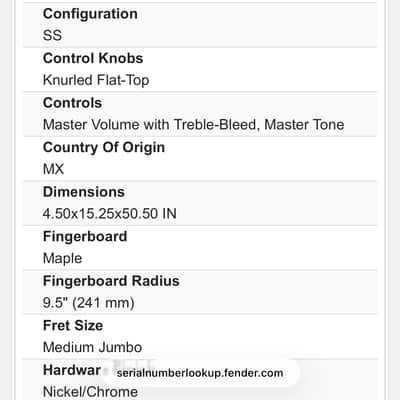Select the Control Knobs heading
This screenshot has width=400, height=400.
coord(93,58)
